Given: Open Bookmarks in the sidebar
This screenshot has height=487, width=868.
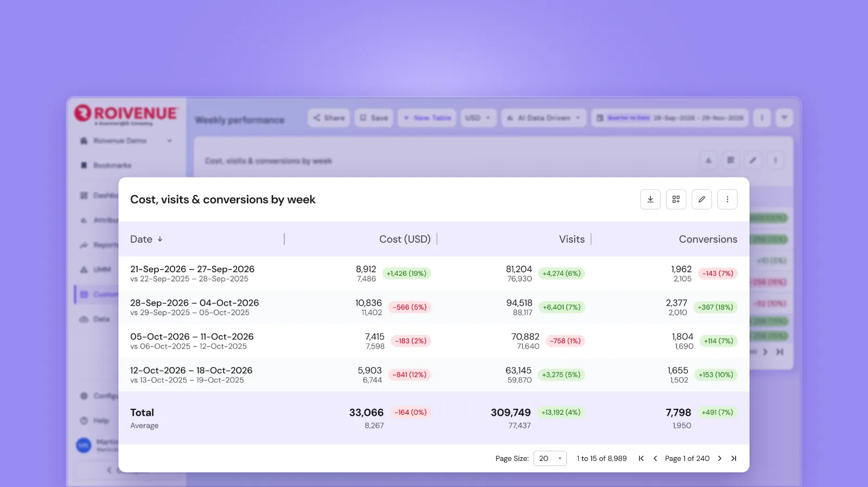Looking at the screenshot, I should coord(106,165).
